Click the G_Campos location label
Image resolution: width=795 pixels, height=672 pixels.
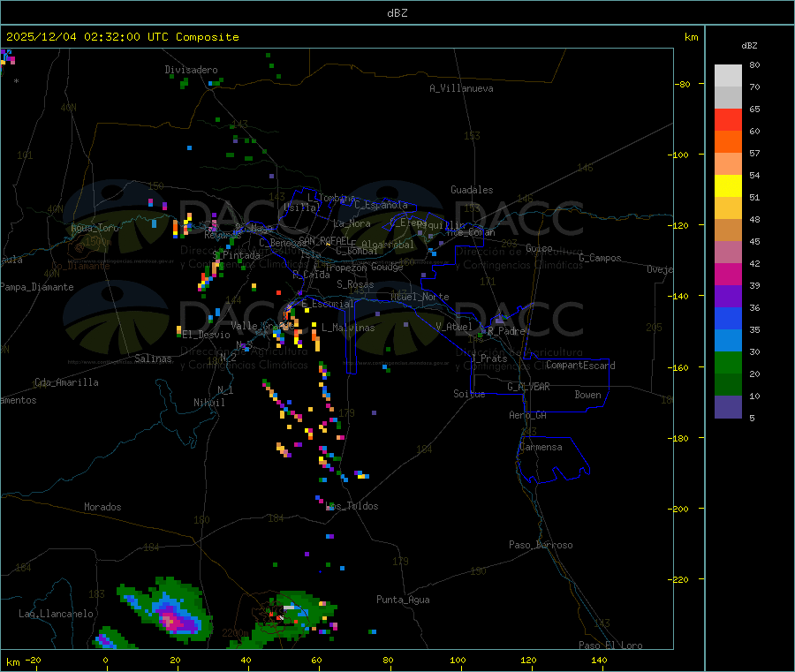coord(601,258)
